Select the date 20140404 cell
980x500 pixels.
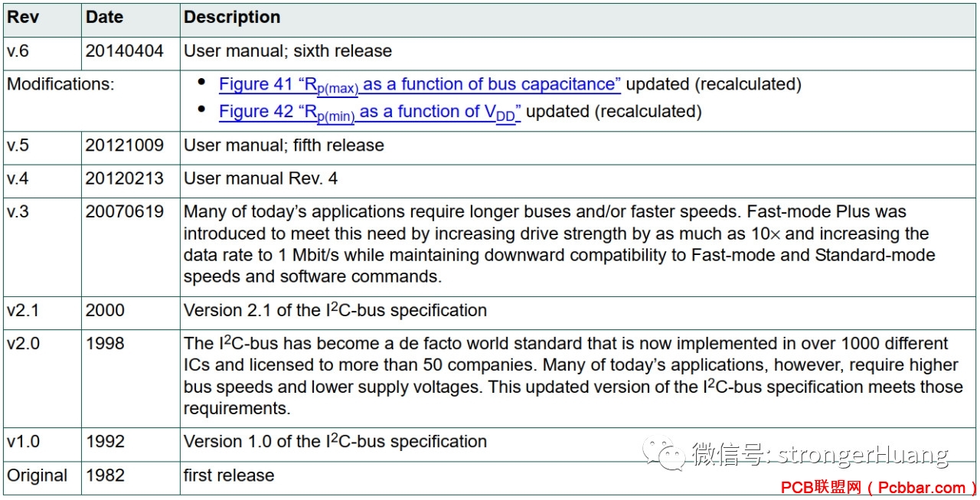tap(130, 51)
